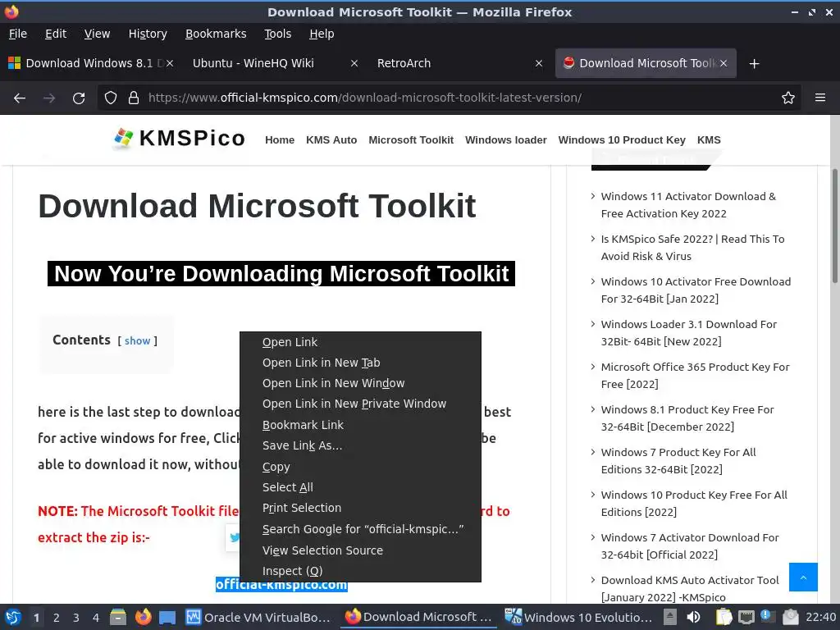This screenshot has width=840, height=630.
Task: Switch to the RetroArch tab
Action: tap(459, 63)
